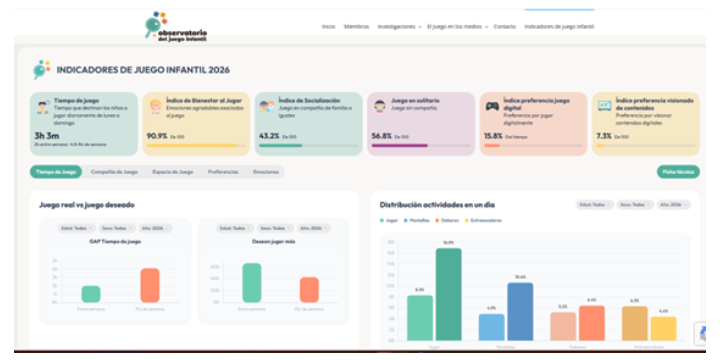Click the dark blue Pantallas bar
This screenshot has height=360, width=720.
click(x=520, y=311)
